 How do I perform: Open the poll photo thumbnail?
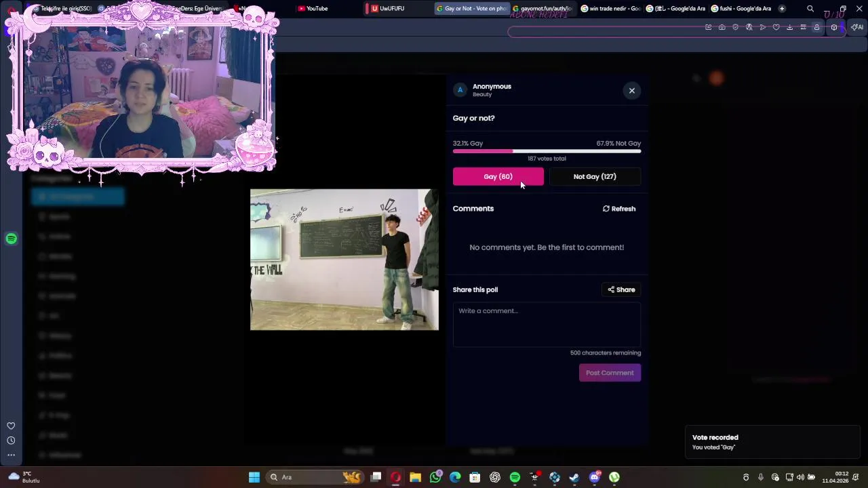coord(344,260)
